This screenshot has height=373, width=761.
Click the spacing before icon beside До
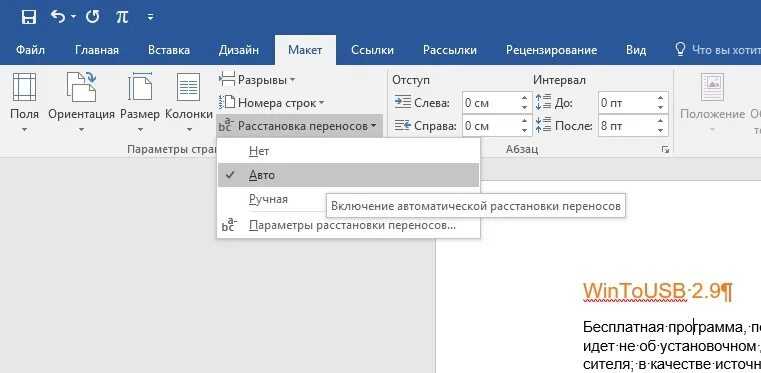coord(543,103)
